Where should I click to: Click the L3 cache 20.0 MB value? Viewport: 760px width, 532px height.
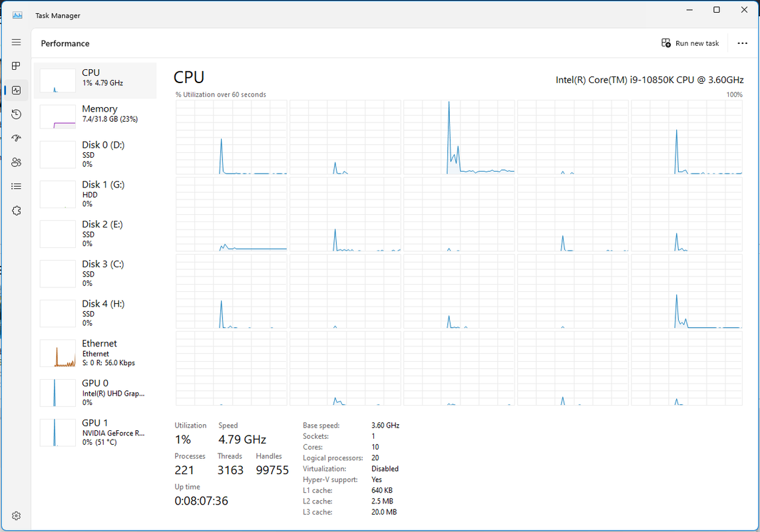coord(384,512)
